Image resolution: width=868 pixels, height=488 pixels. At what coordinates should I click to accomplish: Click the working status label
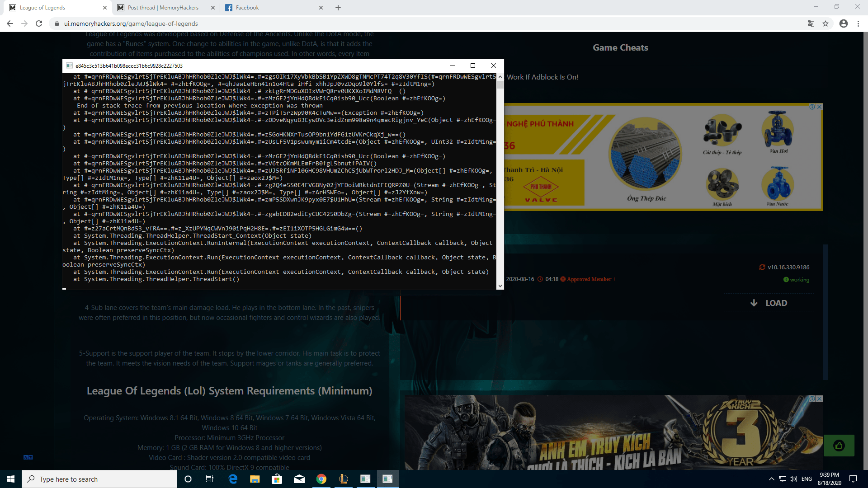[799, 280]
